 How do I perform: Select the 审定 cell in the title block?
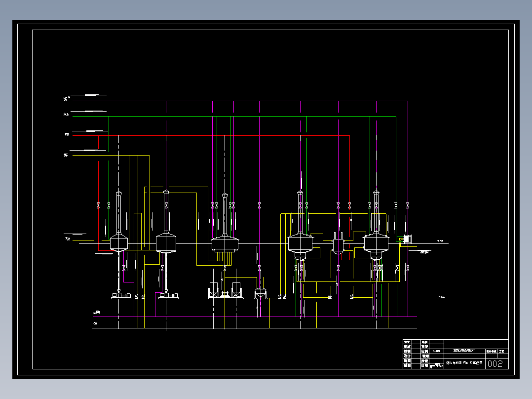coord(425,346)
